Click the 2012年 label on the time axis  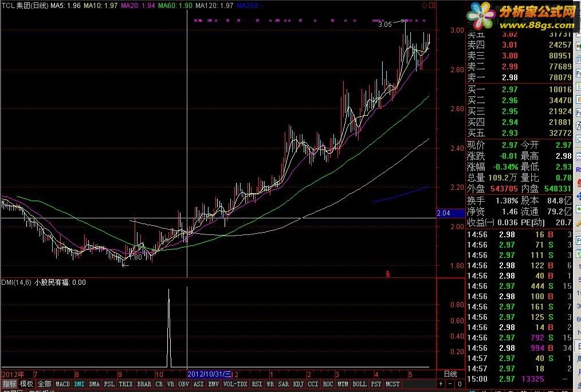click(13, 374)
